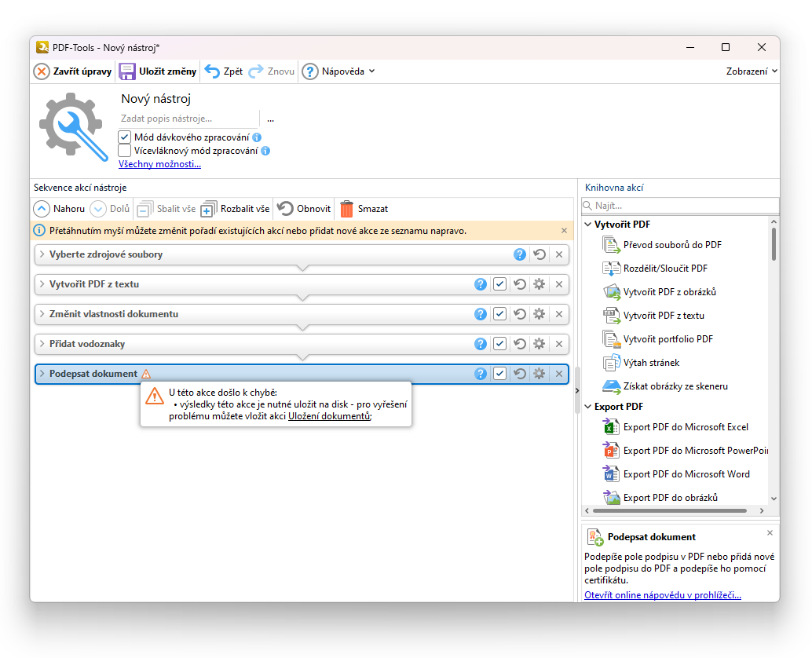Open Otevřít online nápovědu v prohlížeči link

pyautogui.click(x=662, y=595)
